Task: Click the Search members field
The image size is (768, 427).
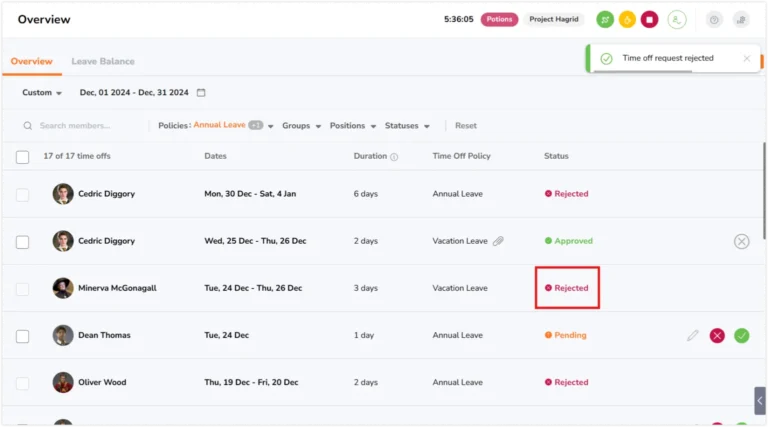Action: [x=83, y=126]
